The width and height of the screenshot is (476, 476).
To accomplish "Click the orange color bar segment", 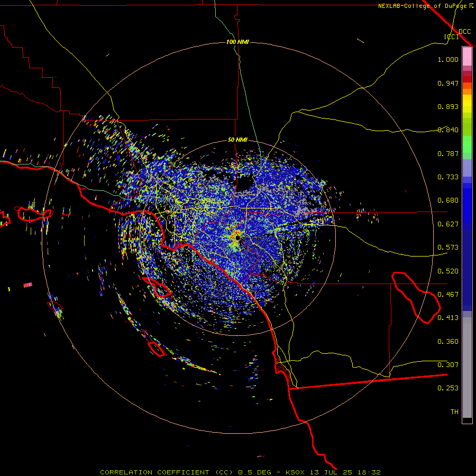I will point(467,91).
